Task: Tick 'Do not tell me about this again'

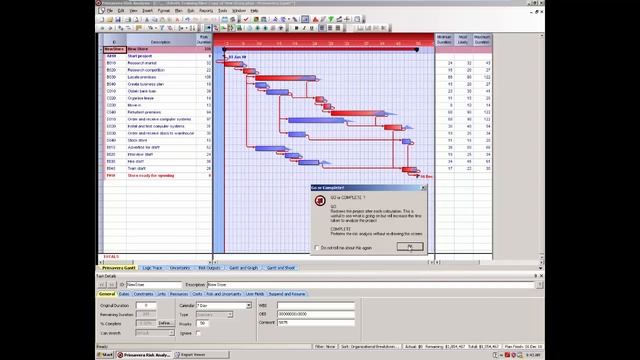Action: tap(317, 248)
